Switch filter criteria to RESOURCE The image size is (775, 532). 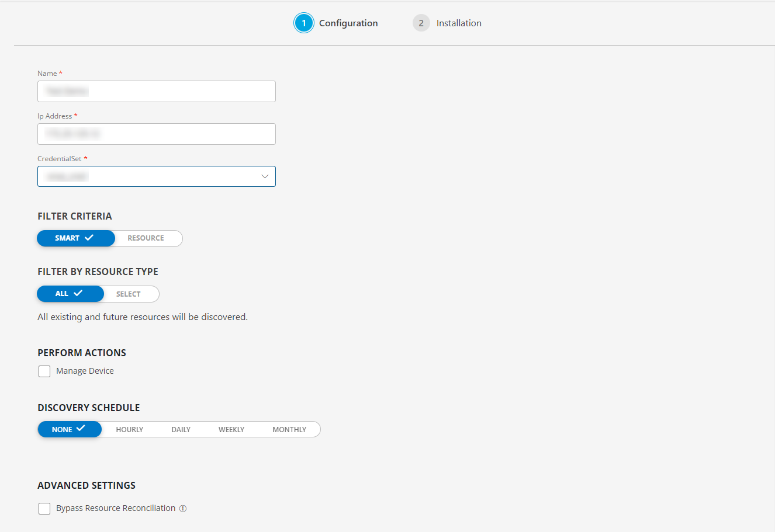tap(145, 238)
